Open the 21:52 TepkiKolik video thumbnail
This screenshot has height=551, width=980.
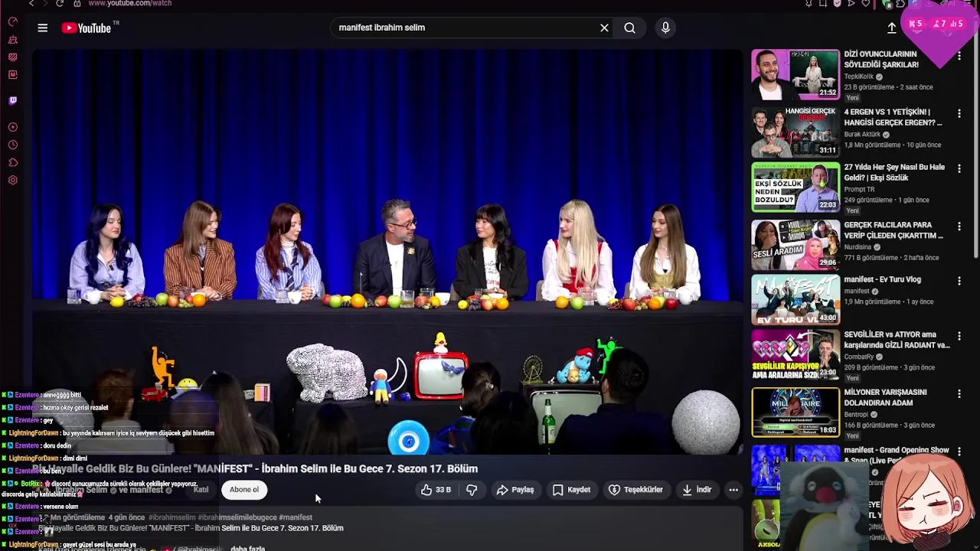[795, 75]
